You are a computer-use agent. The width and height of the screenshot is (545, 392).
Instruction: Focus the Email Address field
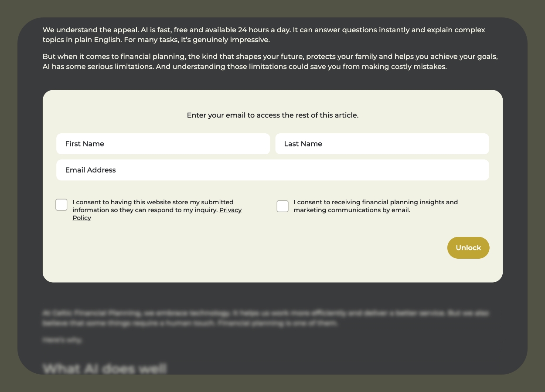coord(272,170)
